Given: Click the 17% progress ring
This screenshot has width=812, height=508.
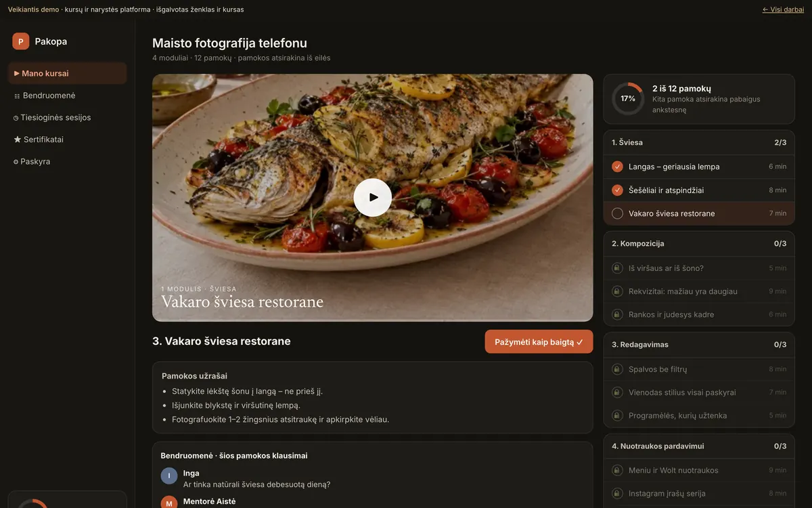Looking at the screenshot, I should coord(628,99).
